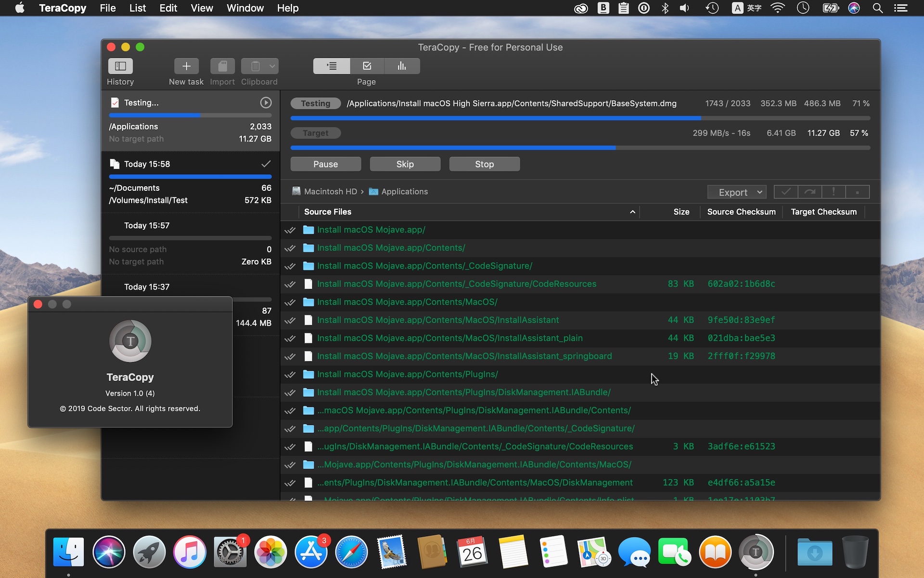
Task: Open the View menu
Action: click(x=202, y=8)
